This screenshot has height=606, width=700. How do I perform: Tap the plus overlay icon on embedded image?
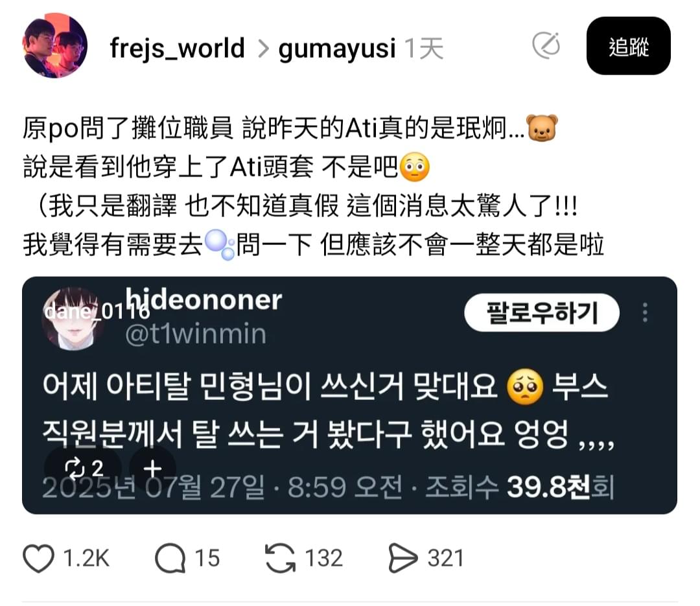click(x=153, y=469)
